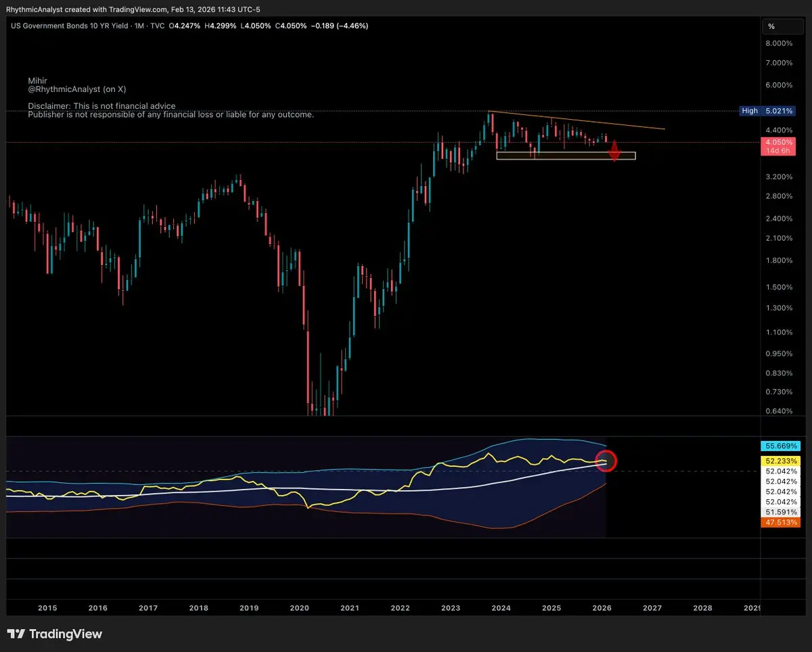Click the High 5.021% price label
This screenshot has height=652, width=812.
point(768,110)
